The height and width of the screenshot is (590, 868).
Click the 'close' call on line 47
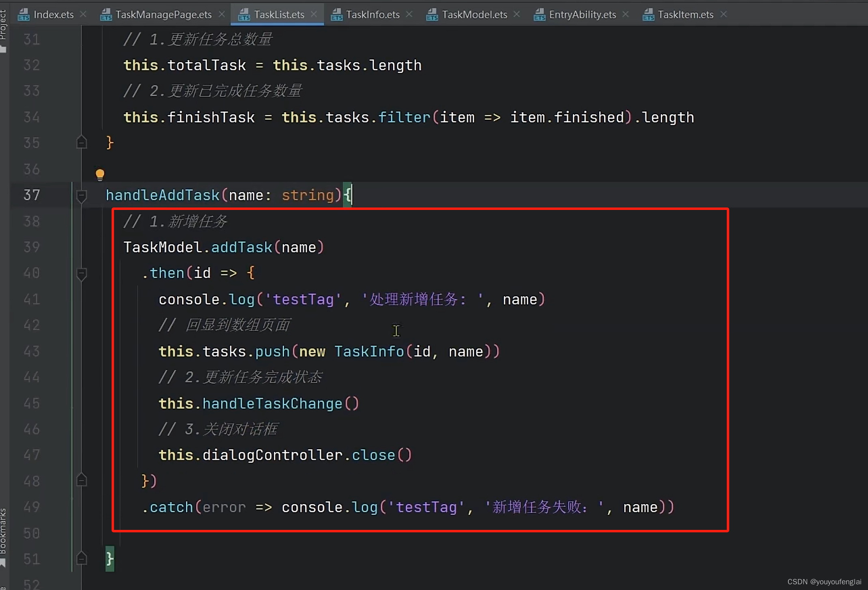pos(373,455)
